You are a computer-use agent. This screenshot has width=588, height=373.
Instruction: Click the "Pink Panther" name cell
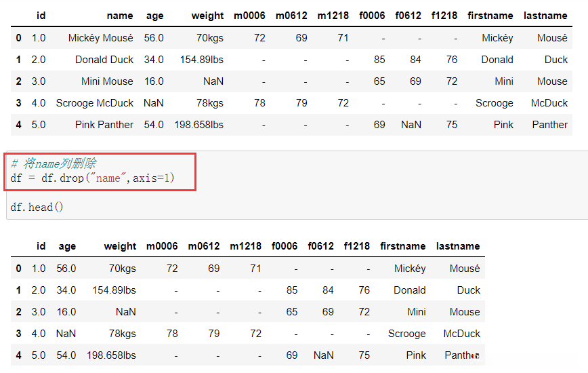(104, 125)
